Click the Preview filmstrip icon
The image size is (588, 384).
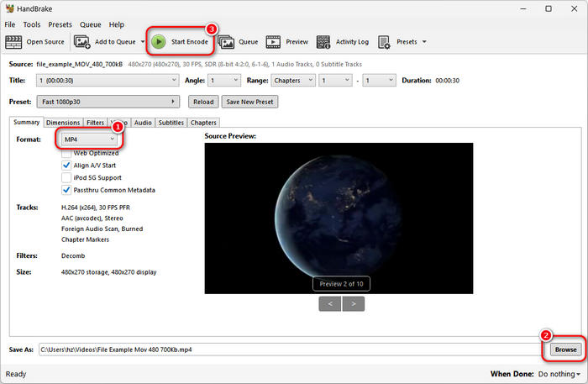coord(273,42)
